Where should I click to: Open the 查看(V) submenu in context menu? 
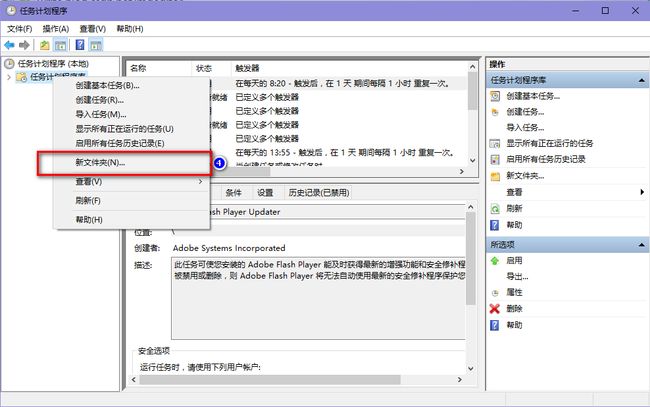tap(131, 182)
